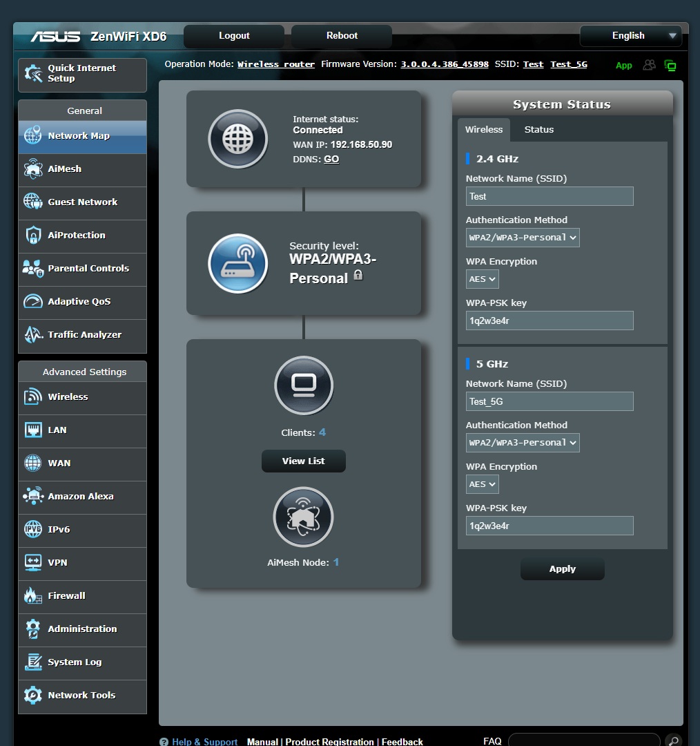Click the Adaptive QoS gauge icon
Image resolution: width=700 pixels, height=746 pixels.
pyautogui.click(x=33, y=301)
